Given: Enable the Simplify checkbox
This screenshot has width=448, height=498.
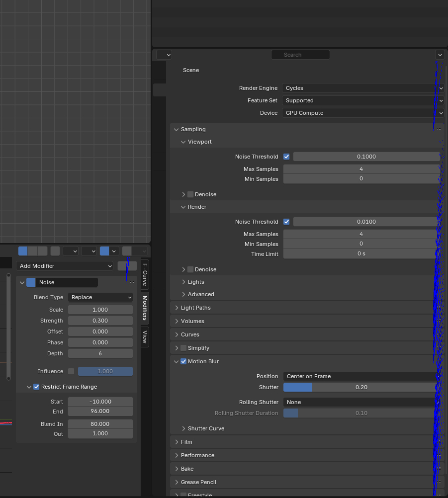Looking at the screenshot, I should coord(183,348).
